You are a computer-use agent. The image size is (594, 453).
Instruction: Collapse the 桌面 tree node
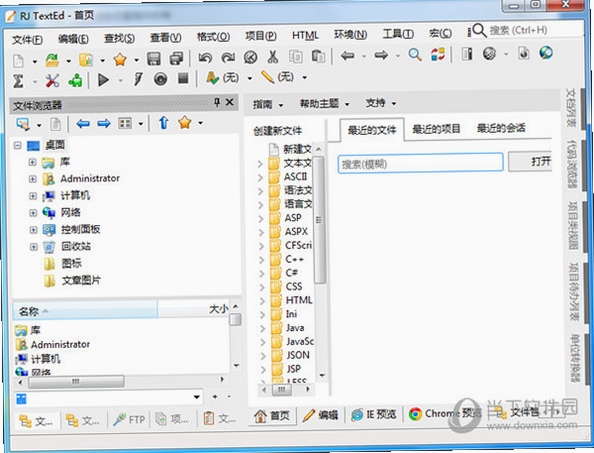[x=17, y=145]
